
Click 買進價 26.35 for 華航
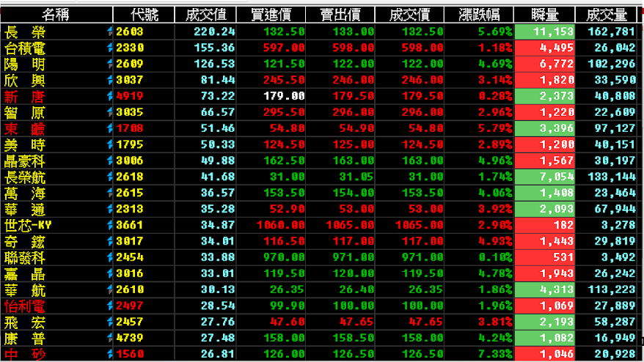pyautogui.click(x=287, y=289)
